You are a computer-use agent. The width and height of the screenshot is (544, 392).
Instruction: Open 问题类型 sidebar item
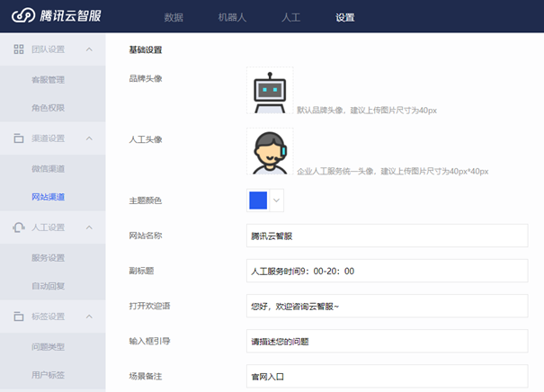[49, 347]
